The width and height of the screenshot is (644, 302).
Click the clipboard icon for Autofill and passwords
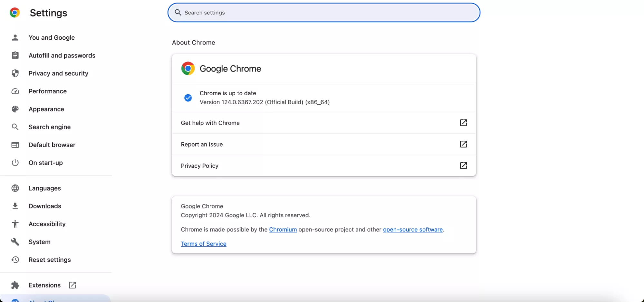[15, 55]
